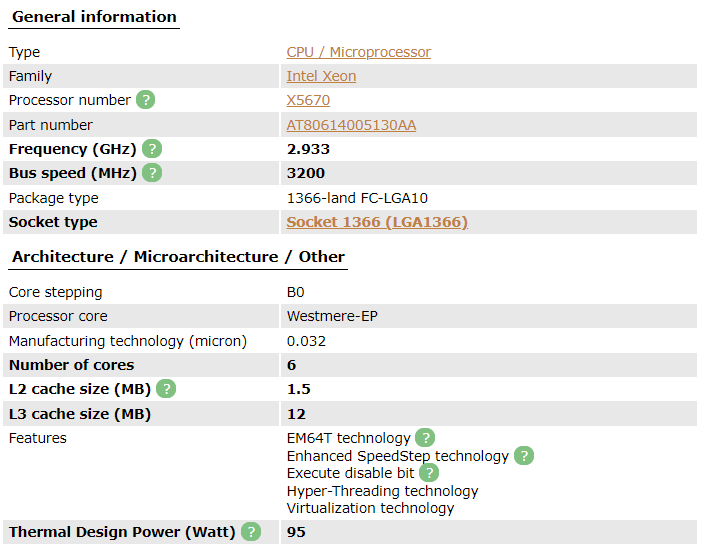Screen dimensions: 704x558
Task: Click help icon after Execute disable bit
Action: [x=429, y=473]
